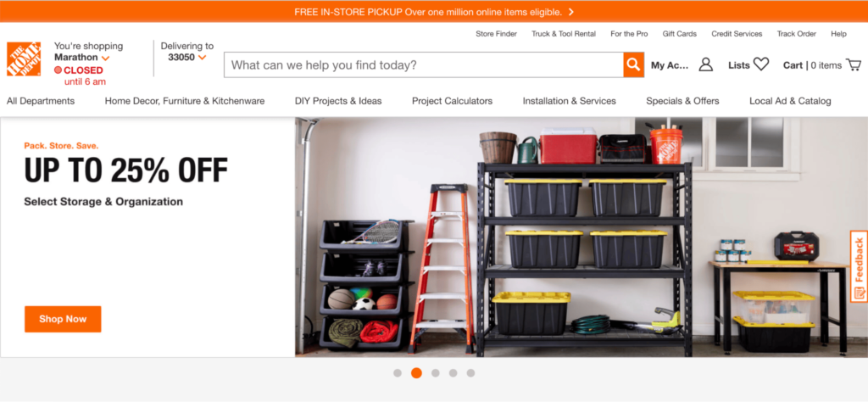Expand the 33050 delivery zip dropdown
The width and height of the screenshot is (868, 402).
point(202,58)
